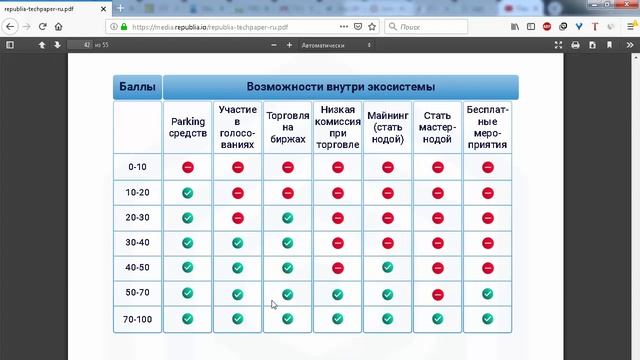640x360 pixels.
Task: Click мастер-нодой check mark in 70-100 row
Action: point(438,319)
